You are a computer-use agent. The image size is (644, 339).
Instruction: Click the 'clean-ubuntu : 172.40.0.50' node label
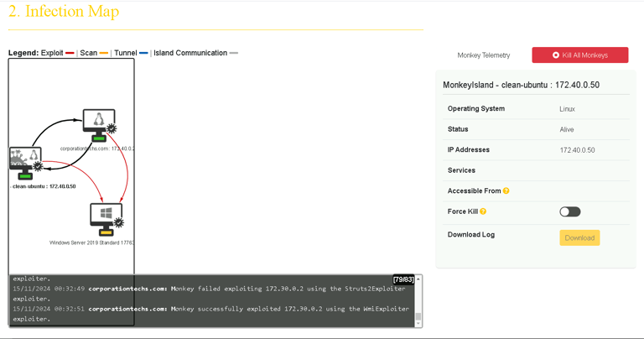click(x=44, y=186)
